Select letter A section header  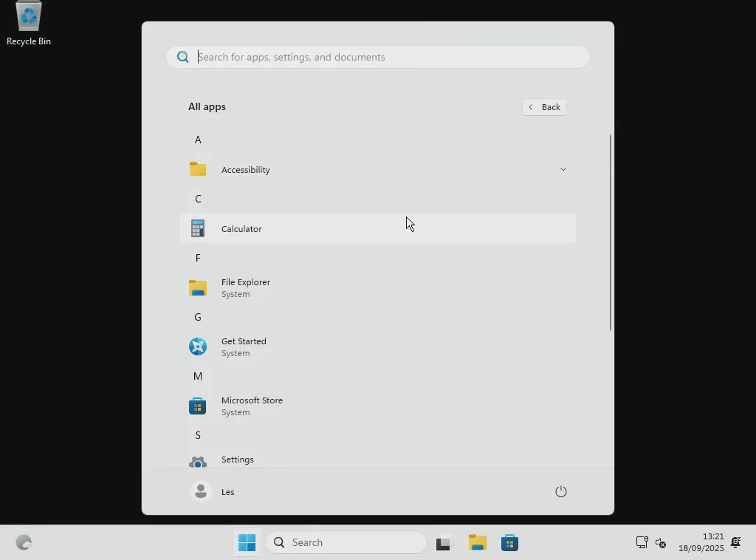[x=198, y=140]
